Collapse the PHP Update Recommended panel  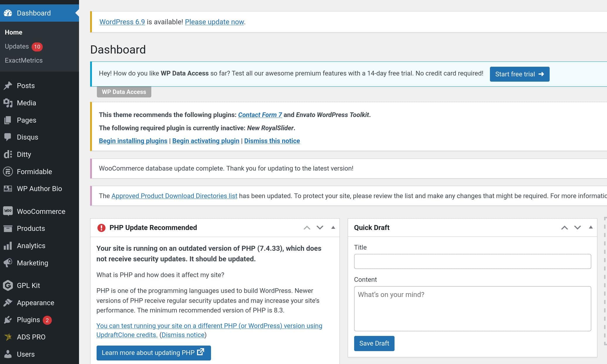333,227
